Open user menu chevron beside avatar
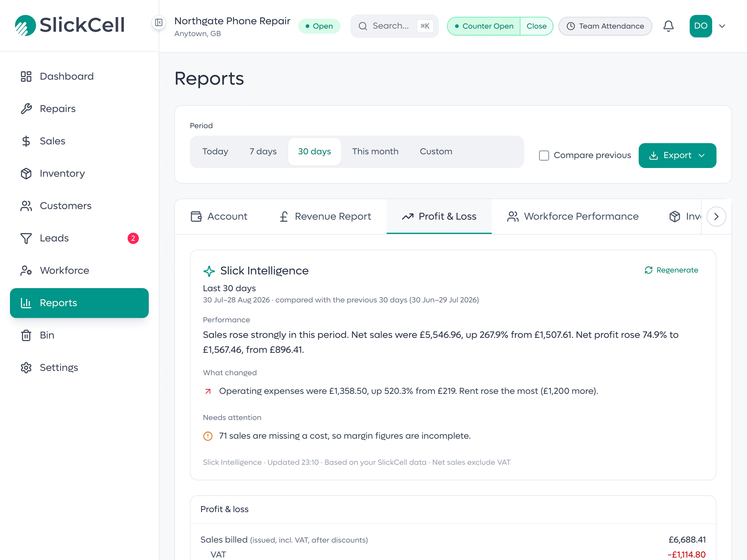The height and width of the screenshot is (560, 747). tap(722, 26)
